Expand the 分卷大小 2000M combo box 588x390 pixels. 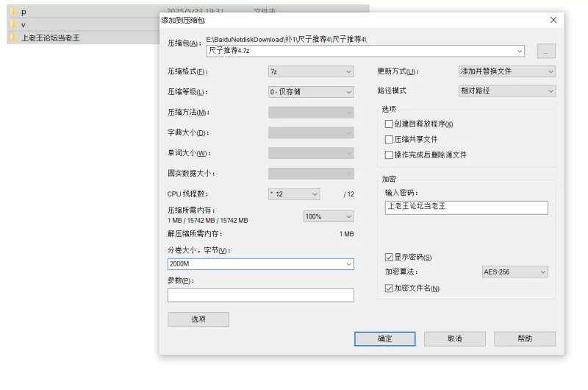pyautogui.click(x=348, y=264)
